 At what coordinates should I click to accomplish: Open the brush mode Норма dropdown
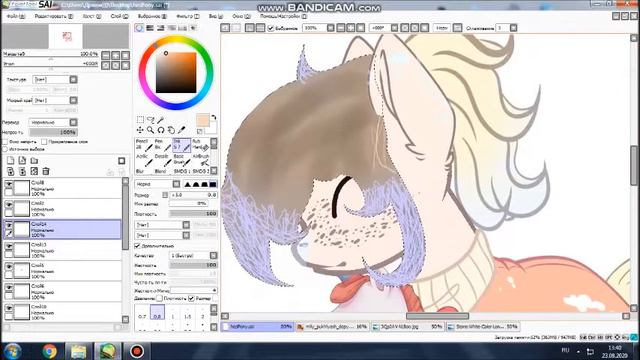coord(176,184)
